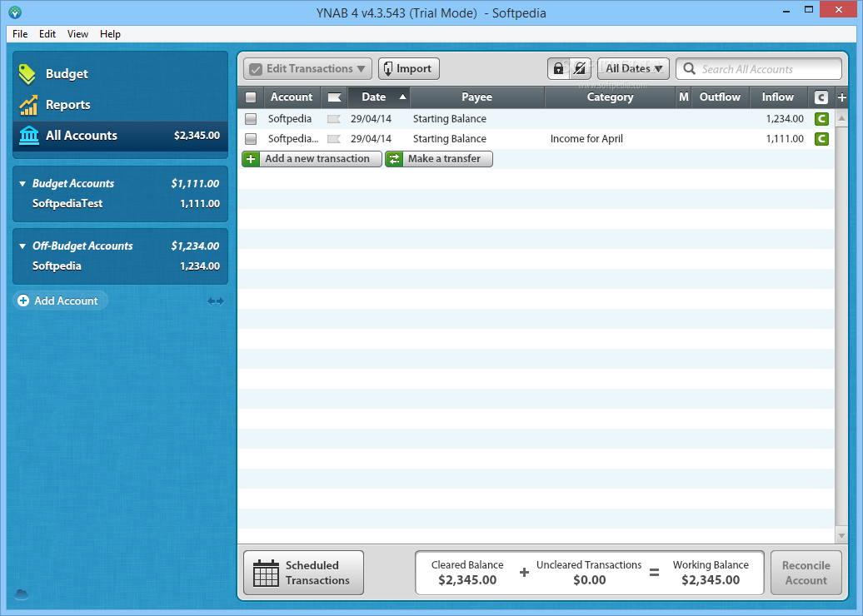Click the sidebar resize arrows icon

215,301
